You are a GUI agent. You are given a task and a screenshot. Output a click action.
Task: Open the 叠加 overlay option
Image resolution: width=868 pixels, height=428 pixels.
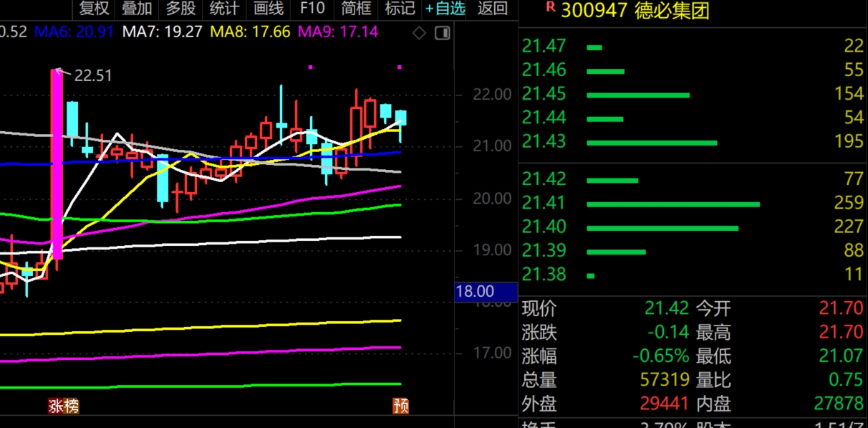137,9
